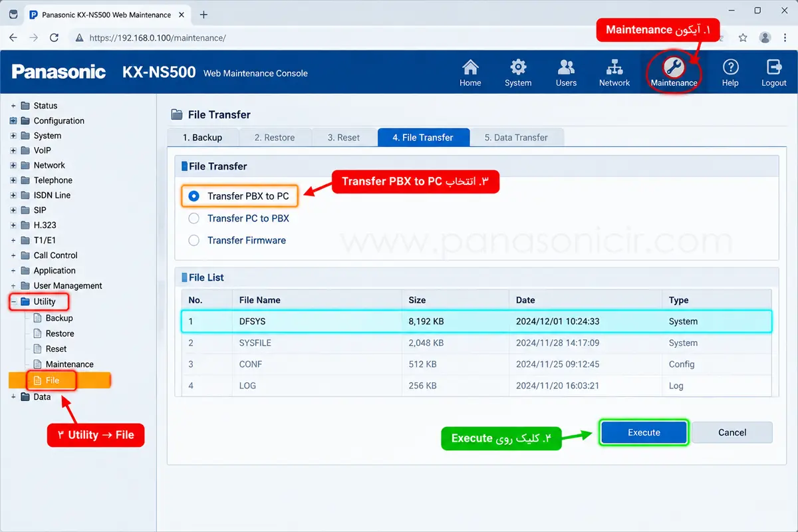Click the Size column header
The image size is (798, 532).
[417, 300]
